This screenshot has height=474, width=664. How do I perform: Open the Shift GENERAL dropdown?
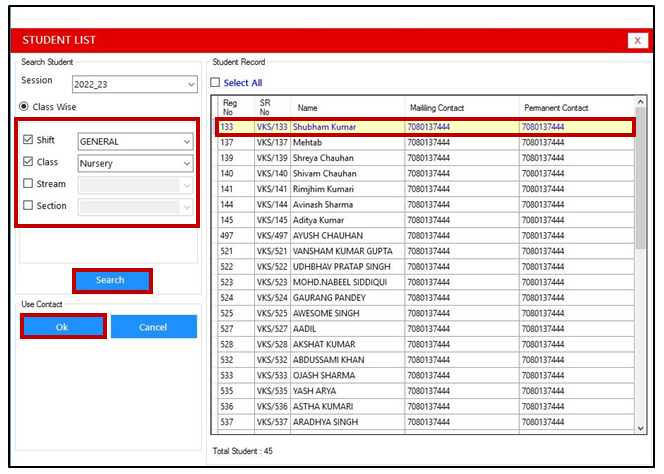(x=136, y=141)
